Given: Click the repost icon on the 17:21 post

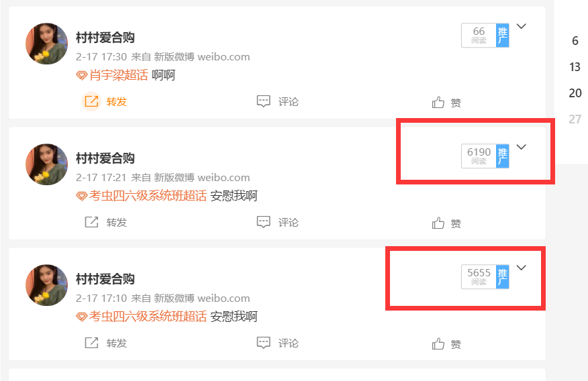Looking at the screenshot, I should (91, 222).
